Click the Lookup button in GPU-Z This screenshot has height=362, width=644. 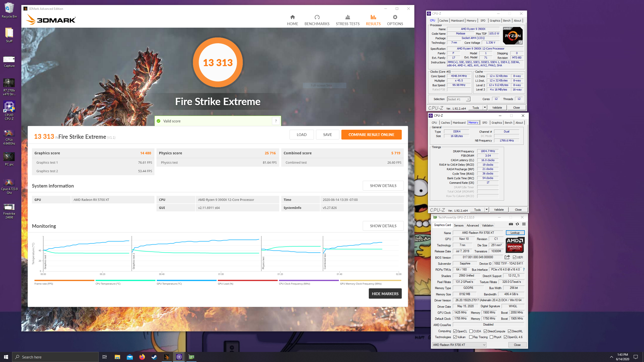coord(515,233)
